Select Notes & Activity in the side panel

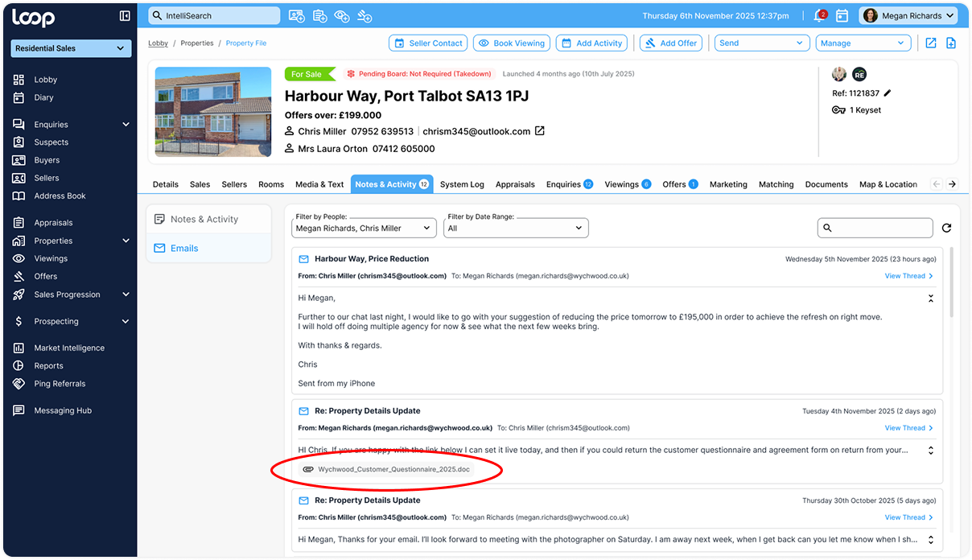(208, 219)
